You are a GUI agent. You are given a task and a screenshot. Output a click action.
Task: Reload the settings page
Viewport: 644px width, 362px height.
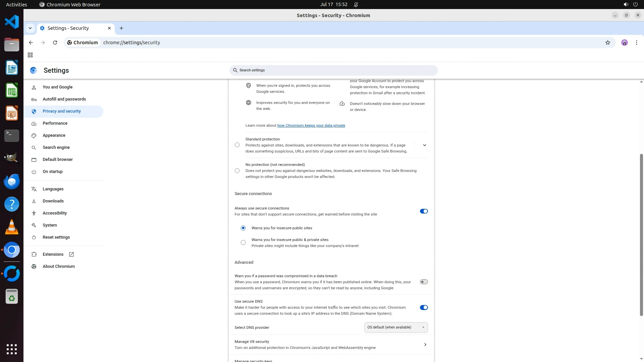pyautogui.click(x=55, y=43)
